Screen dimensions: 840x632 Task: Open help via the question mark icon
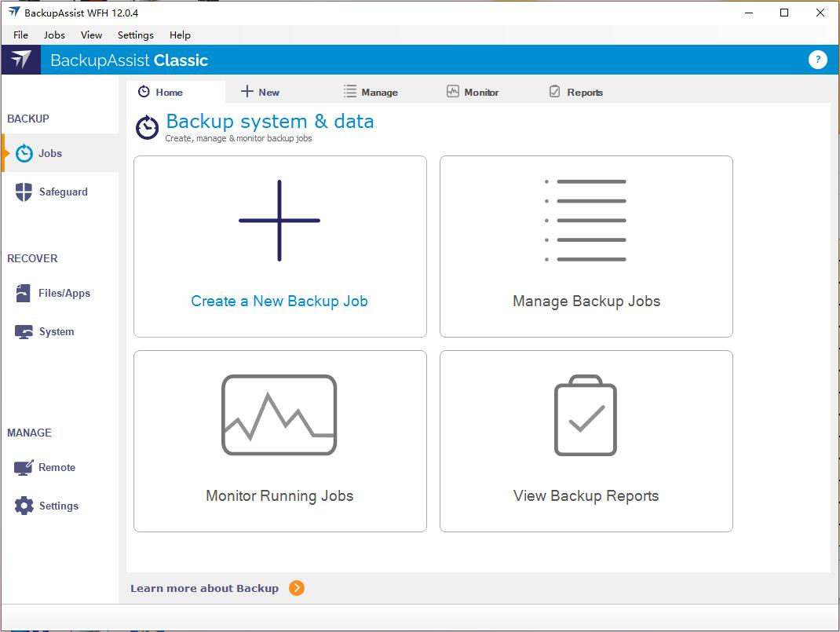[x=817, y=60]
